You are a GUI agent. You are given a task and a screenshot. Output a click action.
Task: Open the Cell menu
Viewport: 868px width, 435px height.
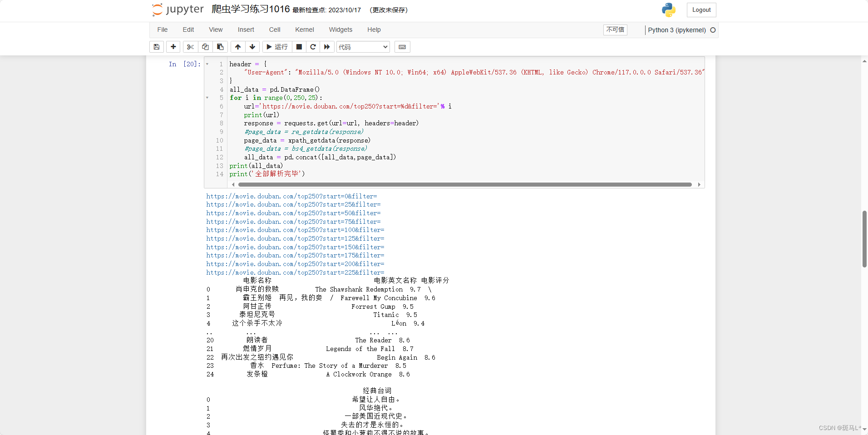275,30
